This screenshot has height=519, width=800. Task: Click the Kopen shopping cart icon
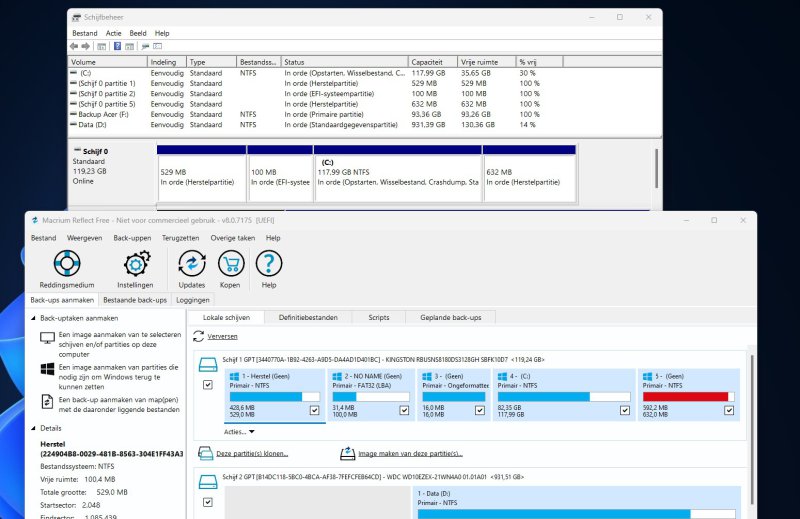230,264
